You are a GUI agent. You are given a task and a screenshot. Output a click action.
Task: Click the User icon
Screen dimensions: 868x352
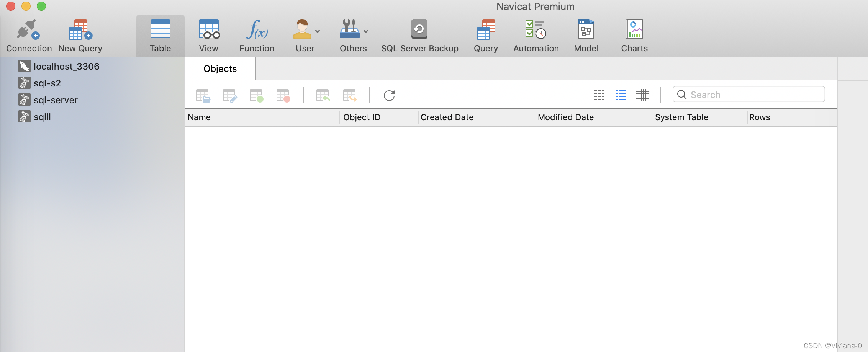tap(302, 29)
